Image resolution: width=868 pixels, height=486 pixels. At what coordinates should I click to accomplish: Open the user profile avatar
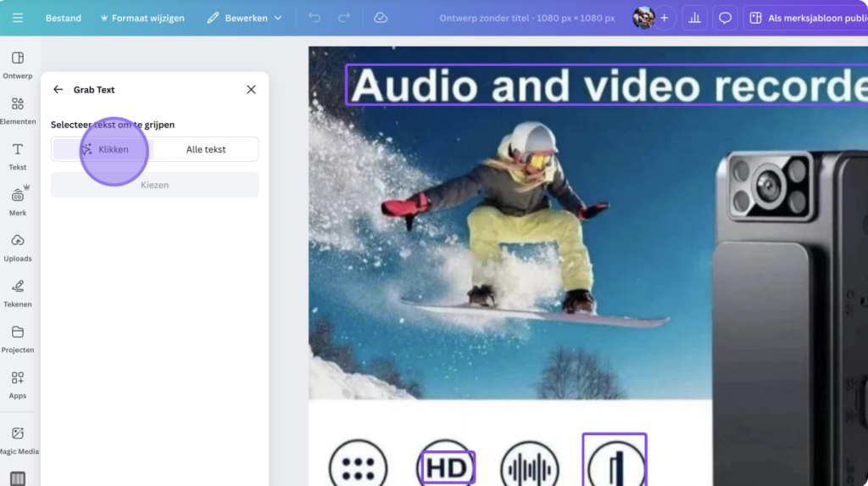click(643, 18)
